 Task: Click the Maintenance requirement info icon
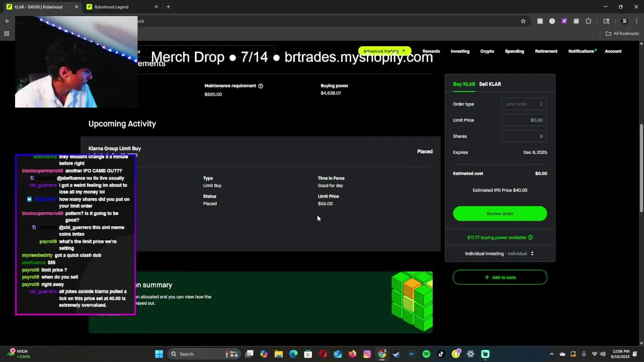(261, 86)
